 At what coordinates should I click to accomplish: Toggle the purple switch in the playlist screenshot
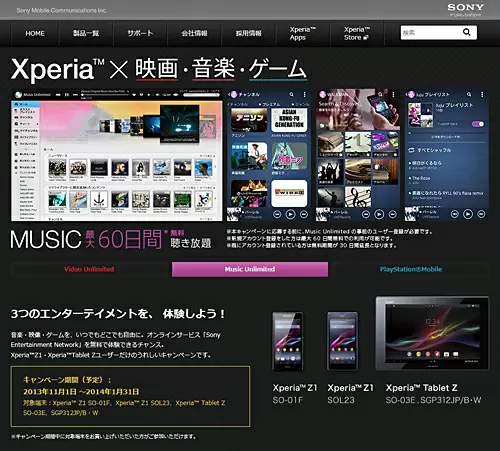[478, 124]
